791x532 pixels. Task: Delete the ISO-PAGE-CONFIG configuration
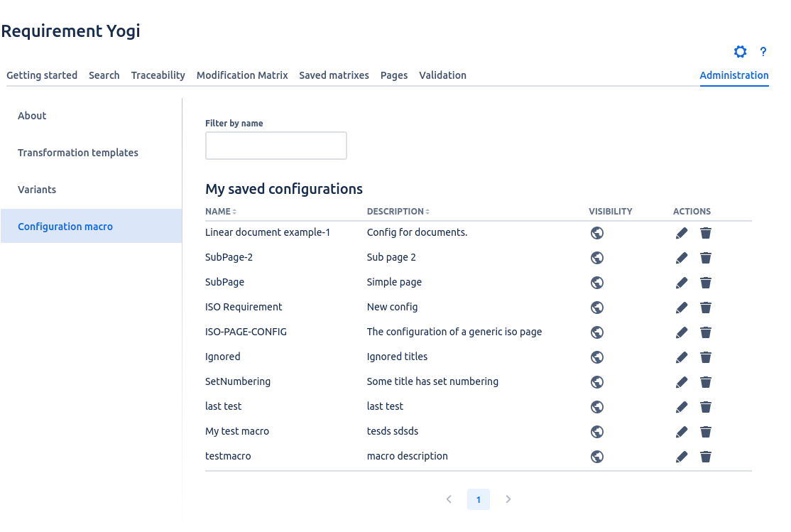click(x=705, y=332)
